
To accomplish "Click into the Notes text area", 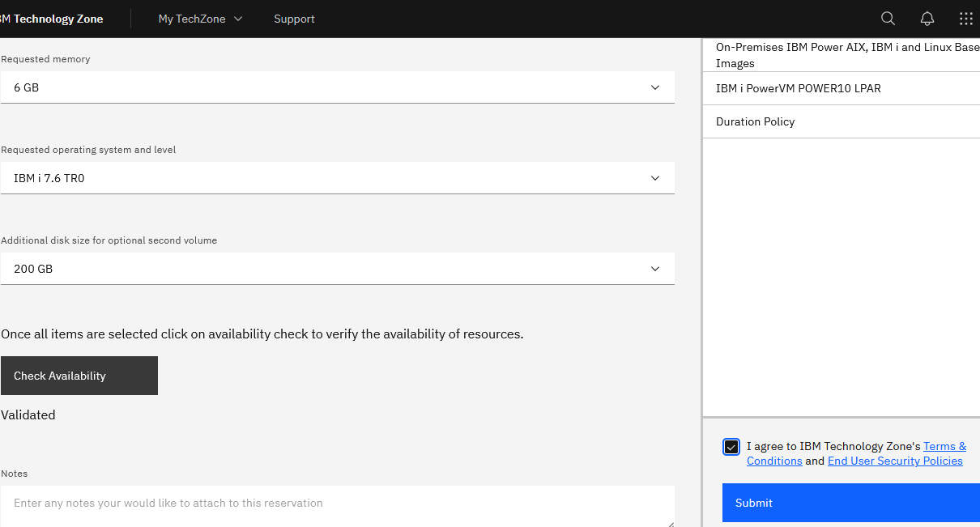I will point(337,504).
